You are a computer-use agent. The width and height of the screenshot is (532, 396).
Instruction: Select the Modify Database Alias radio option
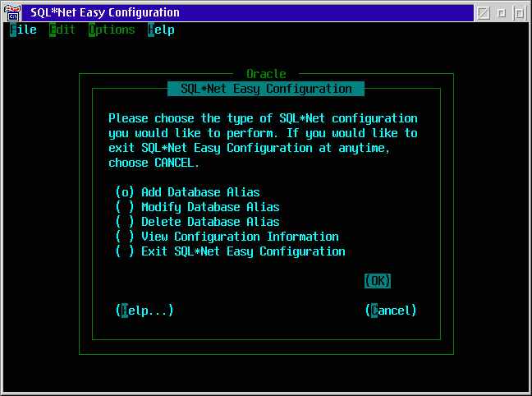pyautogui.click(x=198, y=207)
